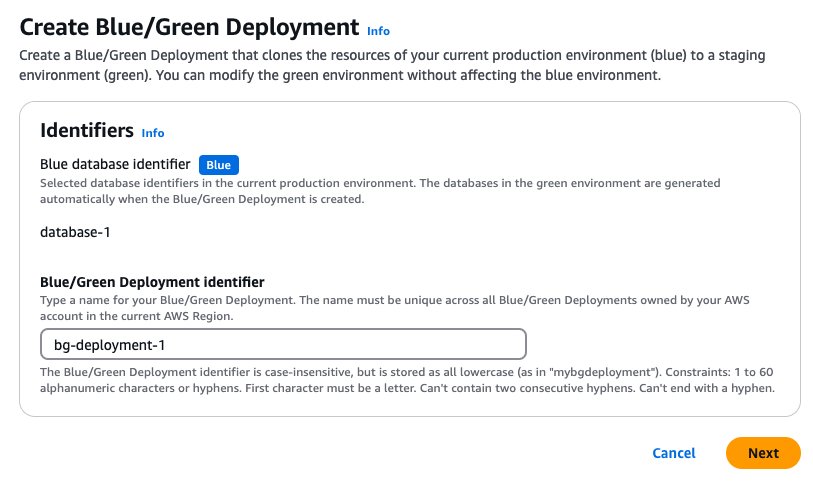Open Info link beside Create Blue/Green Deployment title

click(x=378, y=31)
